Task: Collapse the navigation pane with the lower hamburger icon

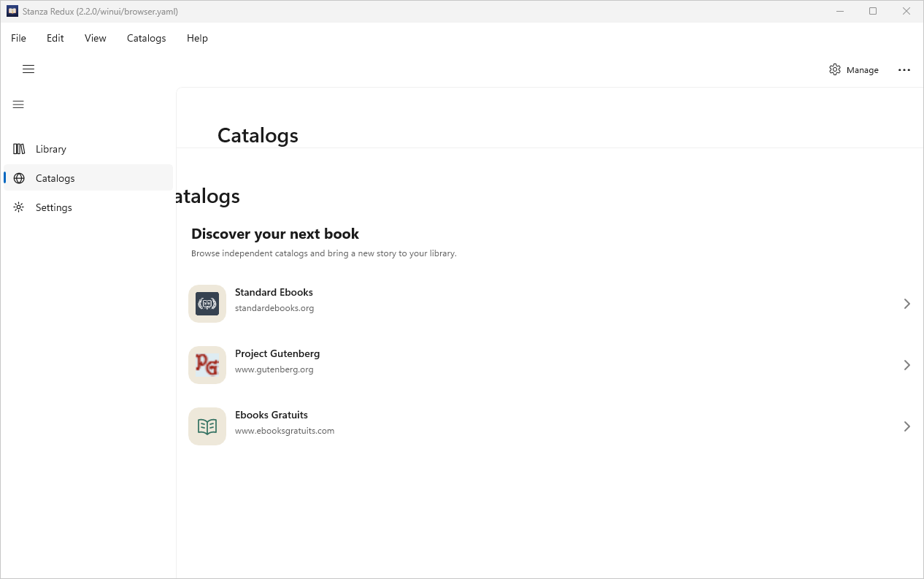Action: [19, 104]
